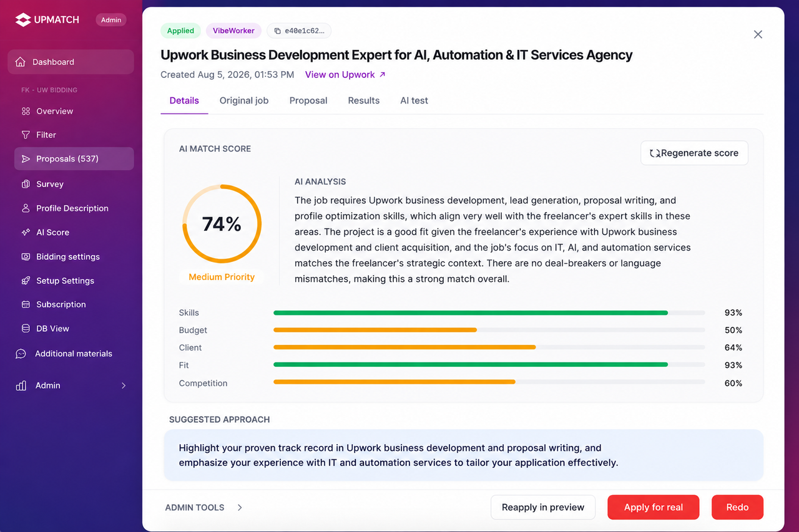Click Reapply in preview button

click(543, 507)
